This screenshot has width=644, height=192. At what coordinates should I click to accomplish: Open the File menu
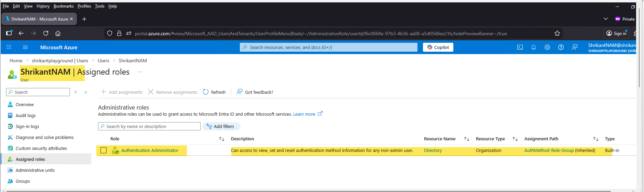[6, 6]
